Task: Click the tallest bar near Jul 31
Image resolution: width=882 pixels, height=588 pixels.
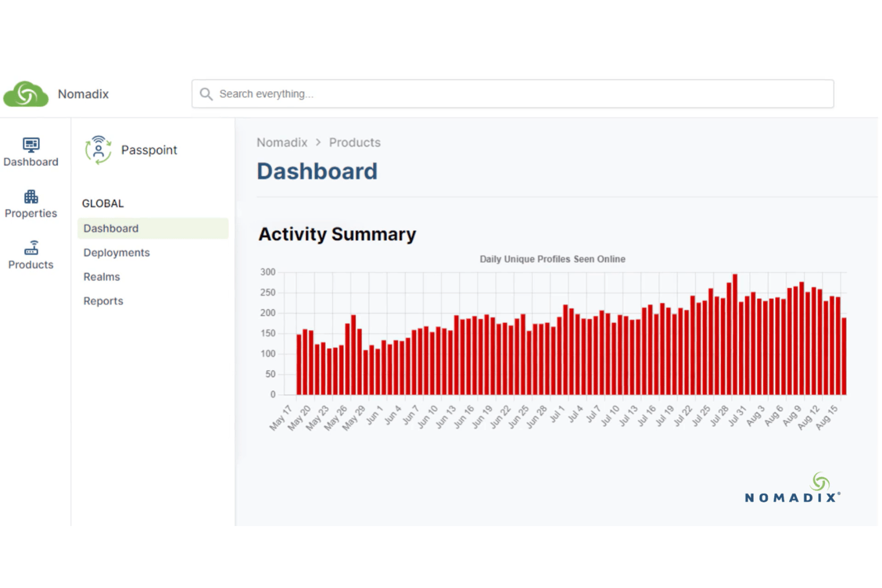Action: pyautogui.click(x=735, y=334)
